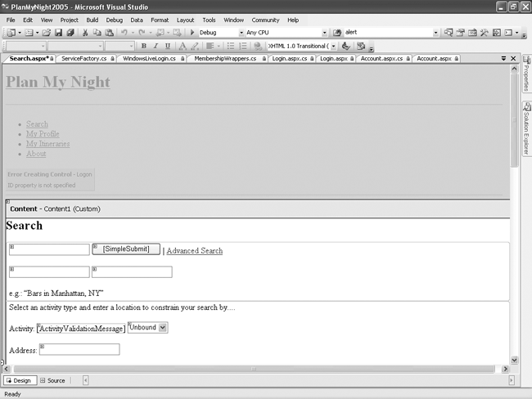The image size is (532, 399).
Task: Click the Find in Files icon
Action: [x=337, y=33]
